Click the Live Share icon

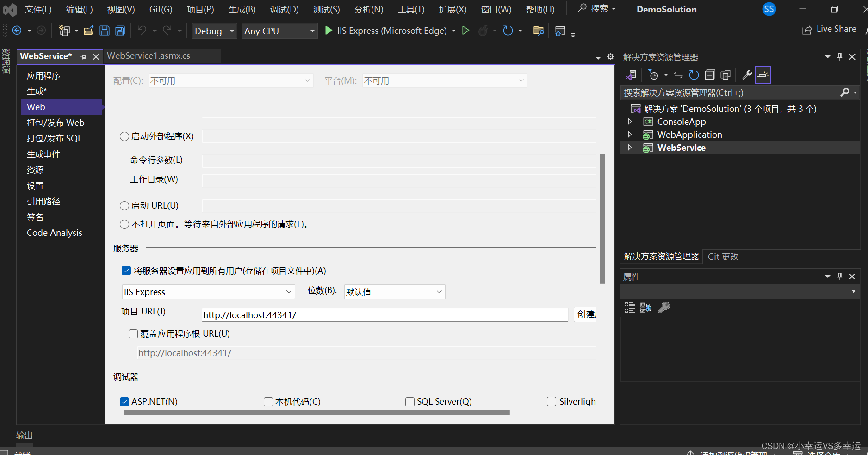coord(807,30)
